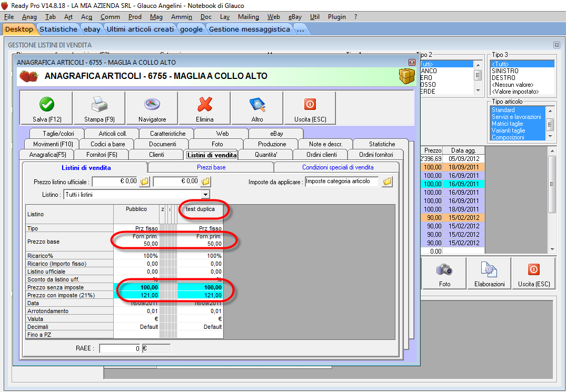Open Condizioni speciali di vendita tab

point(337,167)
